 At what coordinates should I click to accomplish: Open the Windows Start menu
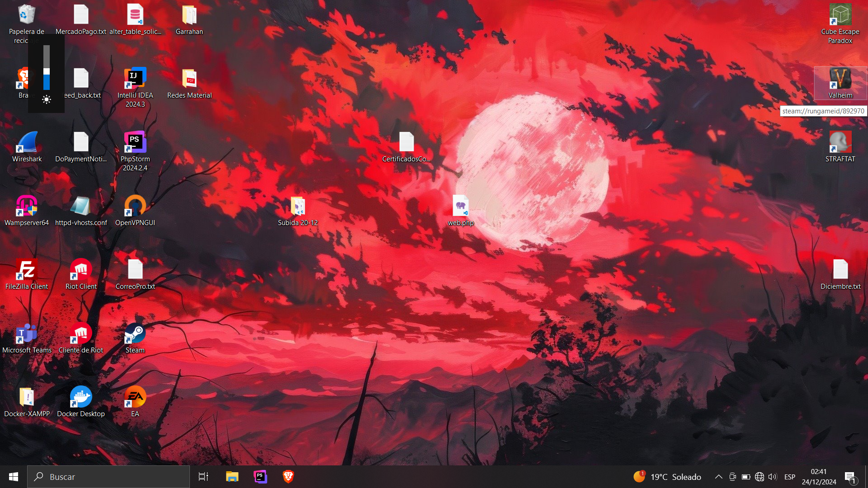(14, 477)
